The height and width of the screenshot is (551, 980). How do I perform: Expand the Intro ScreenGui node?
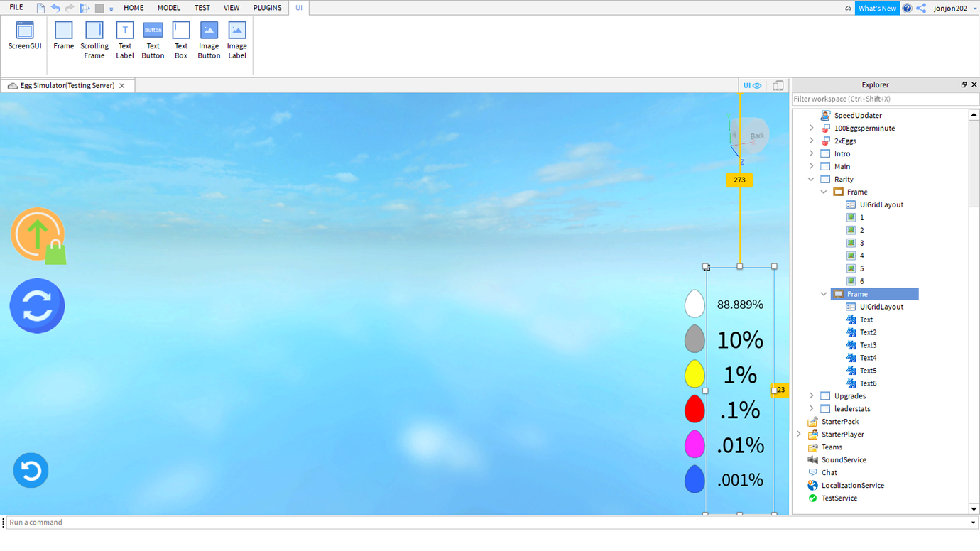coord(812,153)
